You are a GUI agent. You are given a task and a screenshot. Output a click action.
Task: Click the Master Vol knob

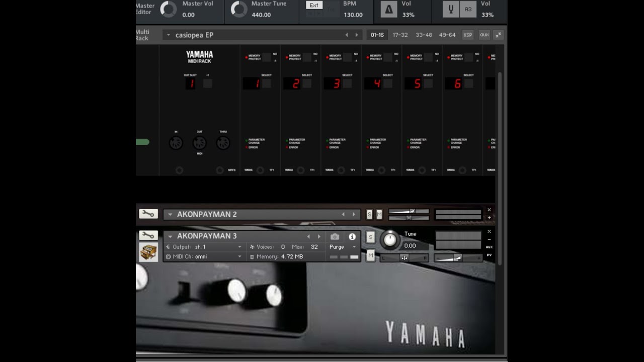pyautogui.click(x=168, y=9)
